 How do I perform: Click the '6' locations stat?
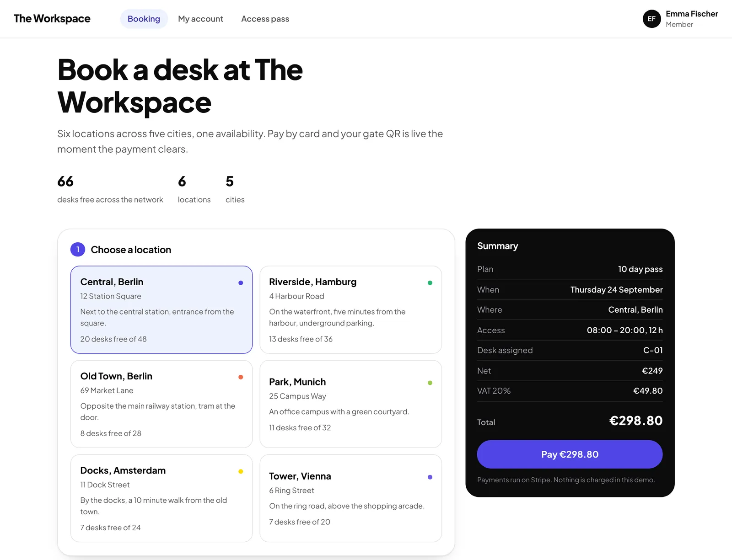182,181
